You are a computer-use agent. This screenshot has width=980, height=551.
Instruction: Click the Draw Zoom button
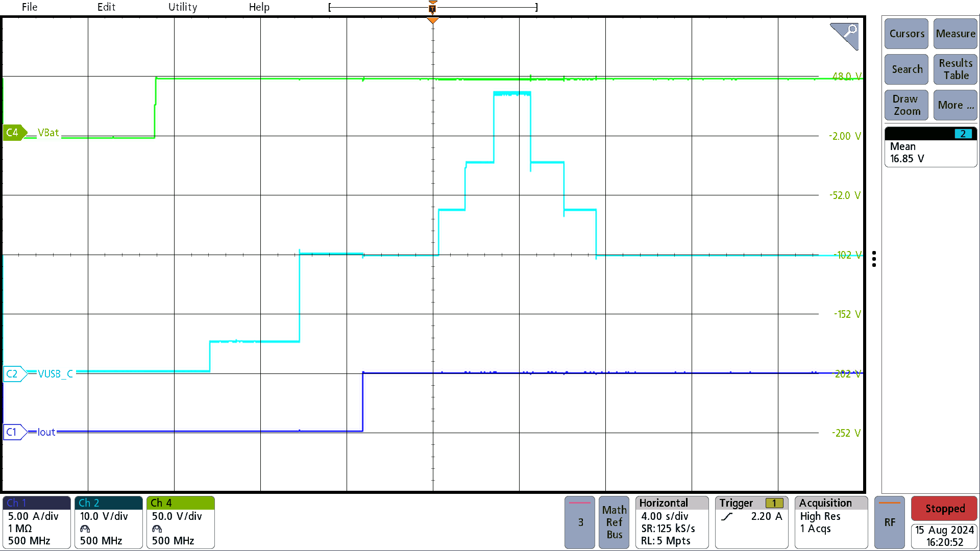coord(906,104)
